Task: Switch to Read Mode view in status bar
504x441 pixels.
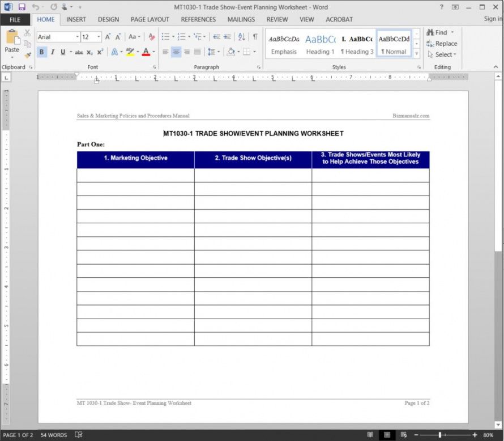Action: pos(370,435)
